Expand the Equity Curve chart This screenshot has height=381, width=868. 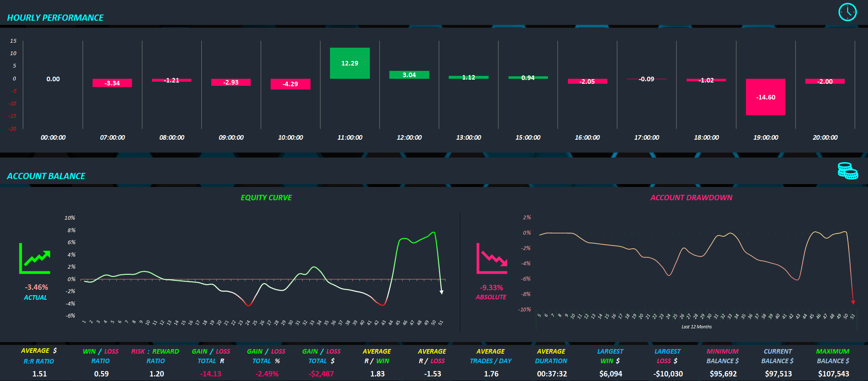tap(266, 198)
